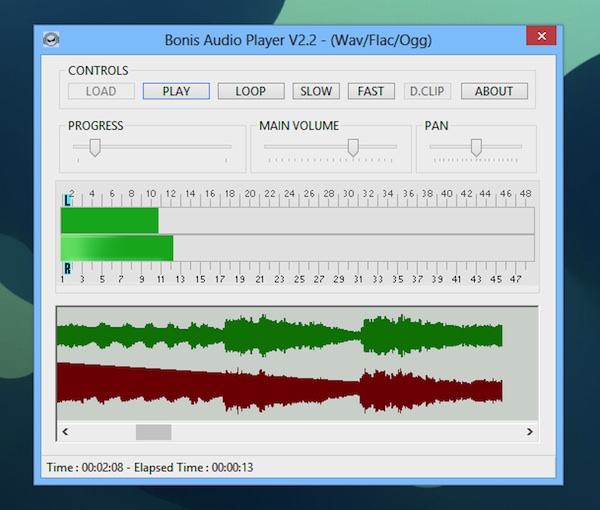Click the green waveform display
The width and height of the screenshot is (600, 510).
279,336
